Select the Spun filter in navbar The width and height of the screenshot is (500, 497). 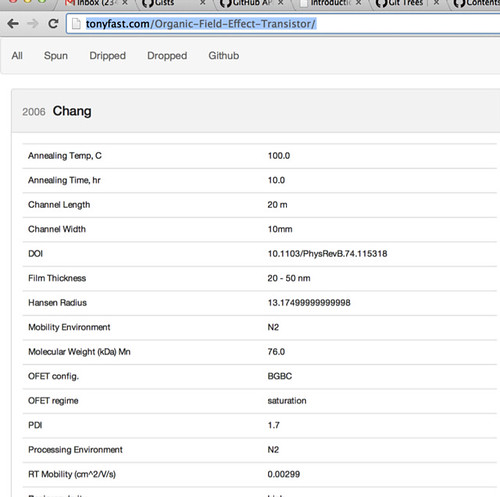pyautogui.click(x=56, y=56)
